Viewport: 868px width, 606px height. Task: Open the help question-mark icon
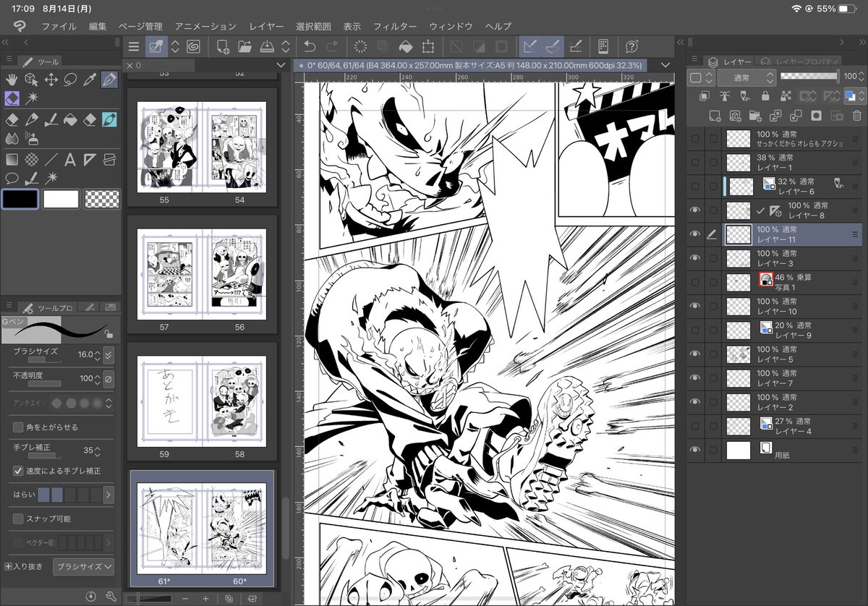click(631, 47)
